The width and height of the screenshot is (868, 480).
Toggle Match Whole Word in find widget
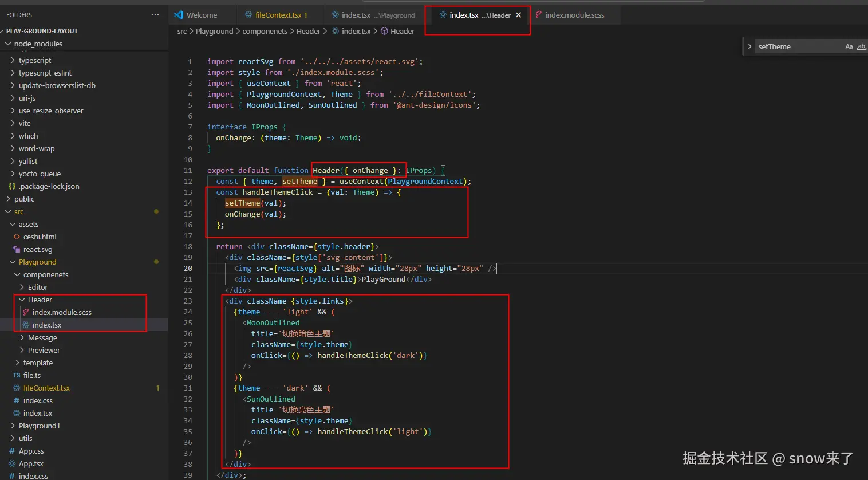click(861, 47)
